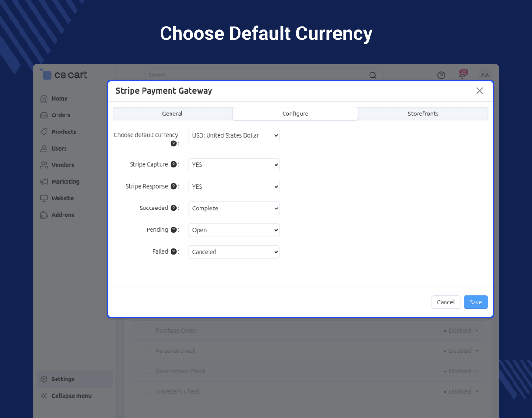Expand the Stripe Capture dropdown
532x418 pixels.
click(x=234, y=165)
